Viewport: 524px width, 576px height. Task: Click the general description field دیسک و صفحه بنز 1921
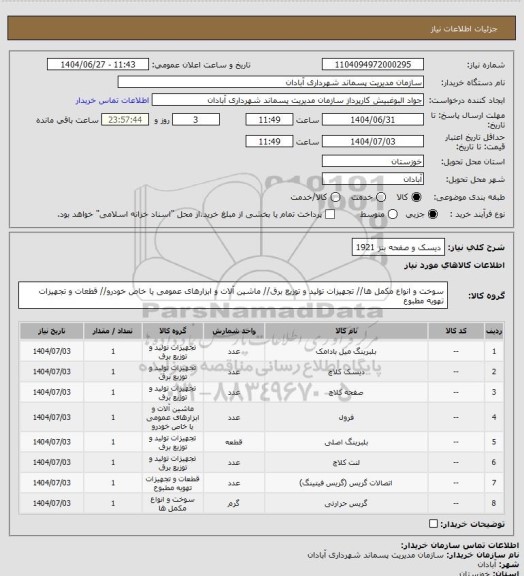pos(398,247)
